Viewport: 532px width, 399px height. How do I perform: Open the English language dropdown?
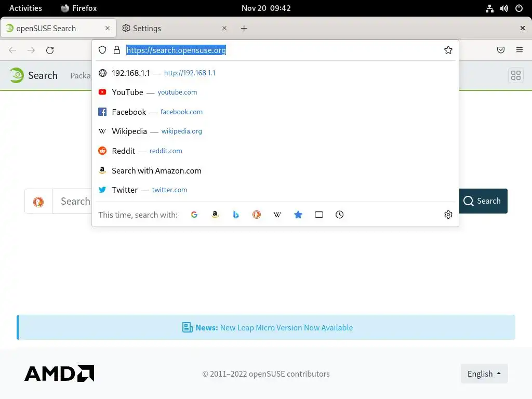484,374
